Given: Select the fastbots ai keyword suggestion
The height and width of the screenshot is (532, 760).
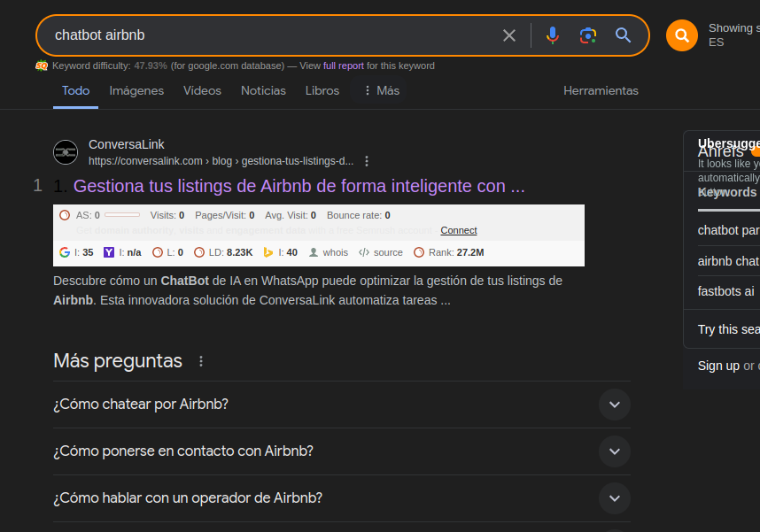Looking at the screenshot, I should [x=725, y=291].
